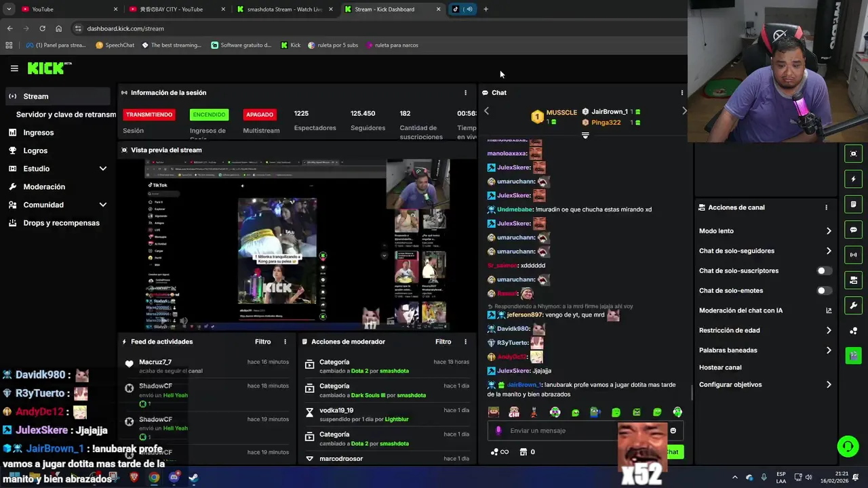This screenshot has height=488, width=868.
Task: Open Feed de actividades three-dot menu
Action: pos(285,342)
